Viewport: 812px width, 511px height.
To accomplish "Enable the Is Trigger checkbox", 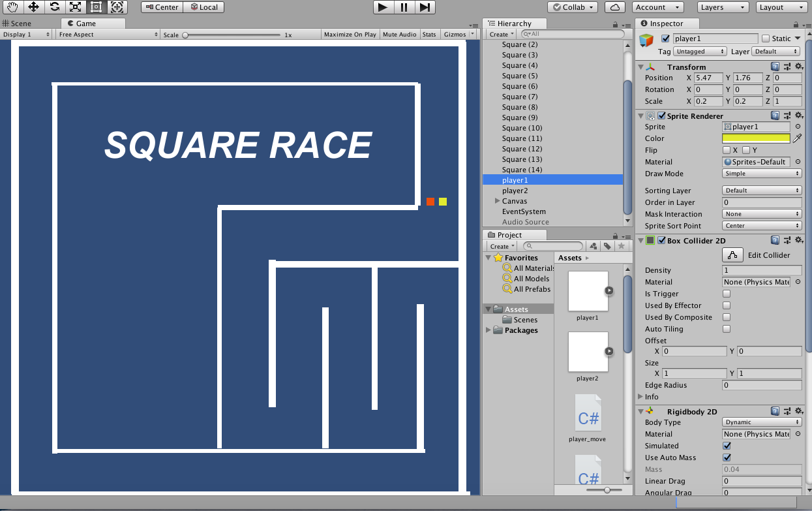I will [727, 294].
